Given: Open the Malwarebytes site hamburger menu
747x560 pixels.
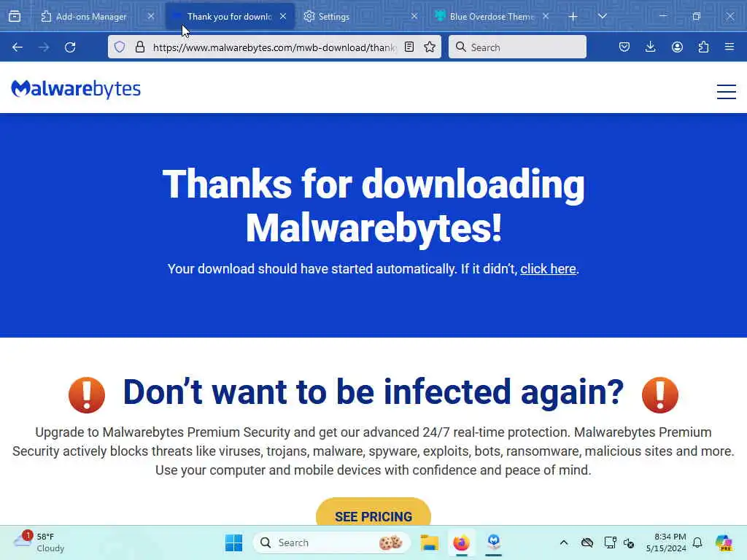Looking at the screenshot, I should coord(727,91).
